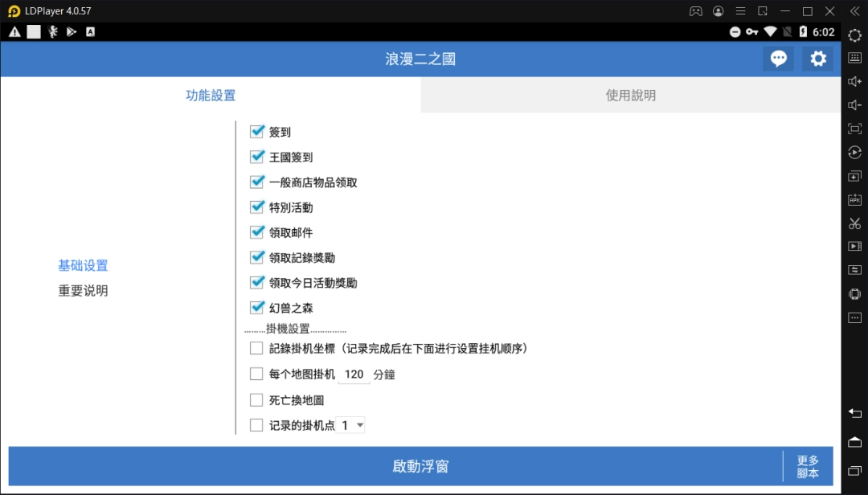
Task: Open the synchronizer icon in sidebar
Action: pyautogui.click(x=854, y=270)
